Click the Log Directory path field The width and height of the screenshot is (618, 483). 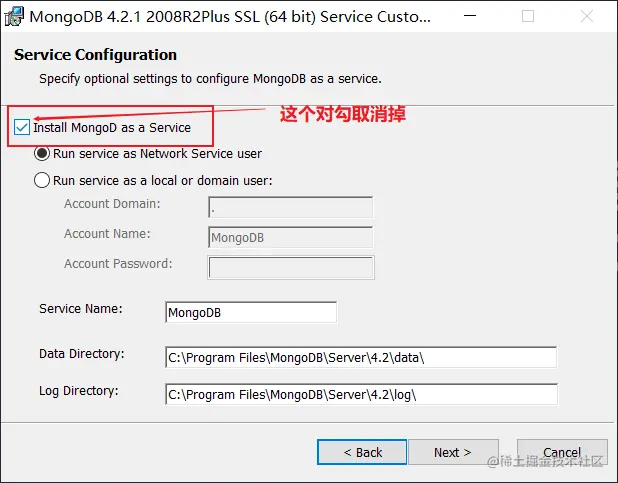[361, 394]
